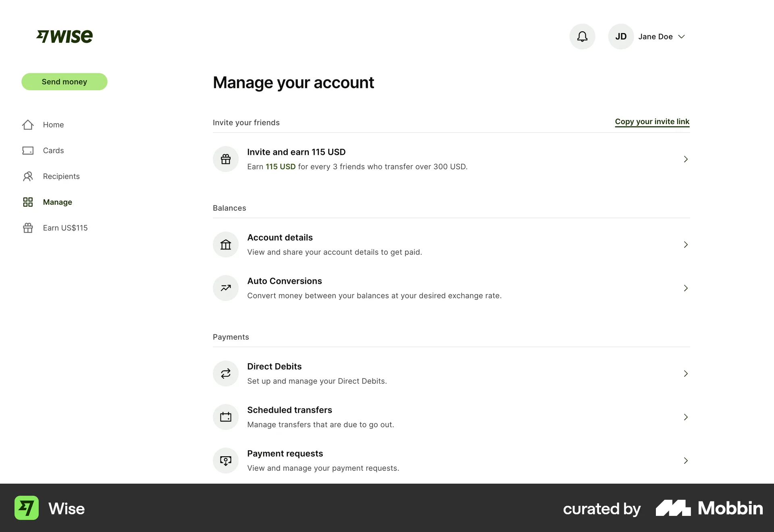Click the Wise logo in header
The height and width of the screenshot is (532, 774).
pos(64,36)
